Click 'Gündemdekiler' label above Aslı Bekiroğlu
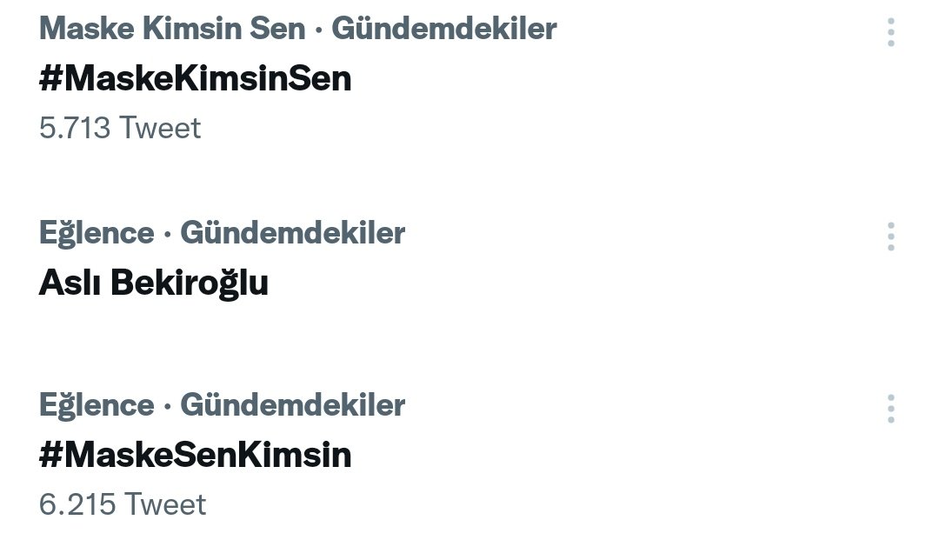 tap(292, 233)
